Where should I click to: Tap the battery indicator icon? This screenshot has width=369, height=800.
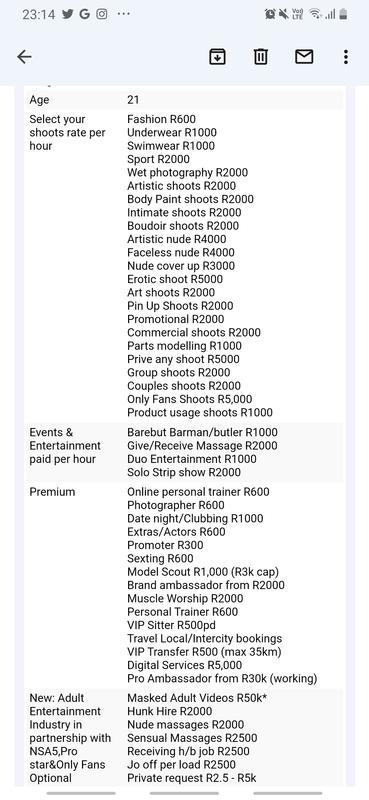tap(343, 14)
